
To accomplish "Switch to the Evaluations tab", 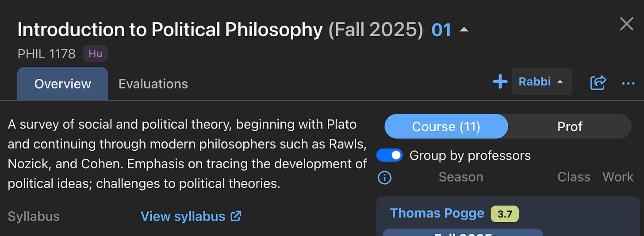I will (x=153, y=84).
